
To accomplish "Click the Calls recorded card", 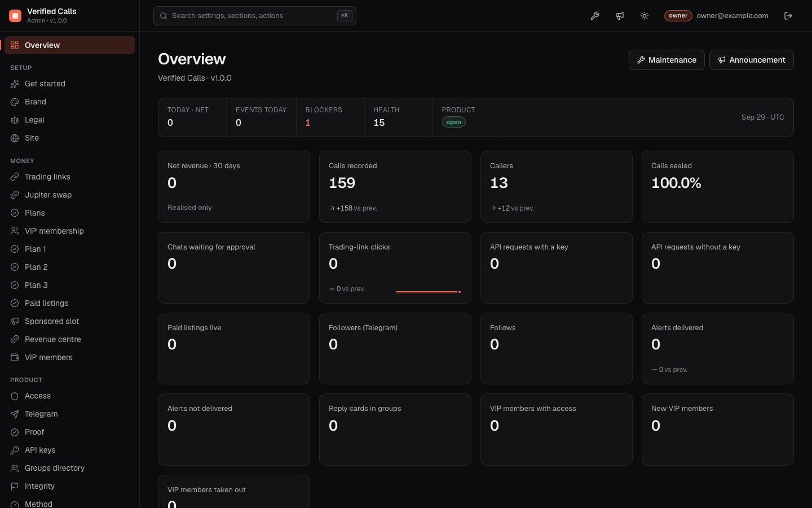I will (x=395, y=187).
